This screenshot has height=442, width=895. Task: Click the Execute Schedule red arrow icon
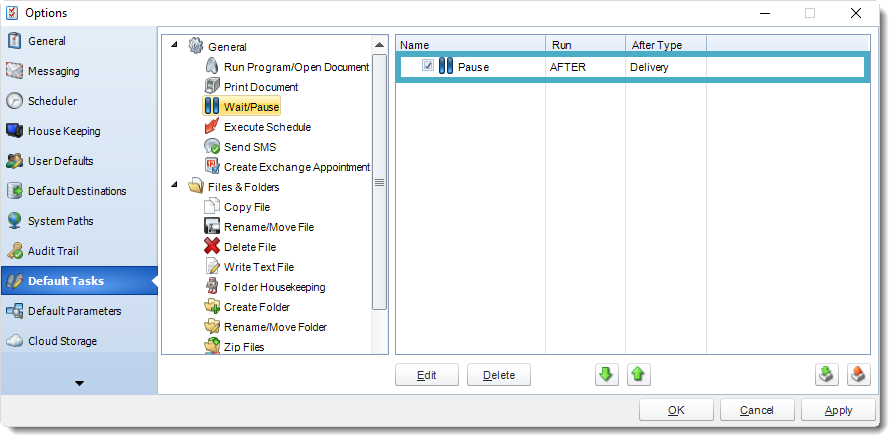tap(212, 126)
